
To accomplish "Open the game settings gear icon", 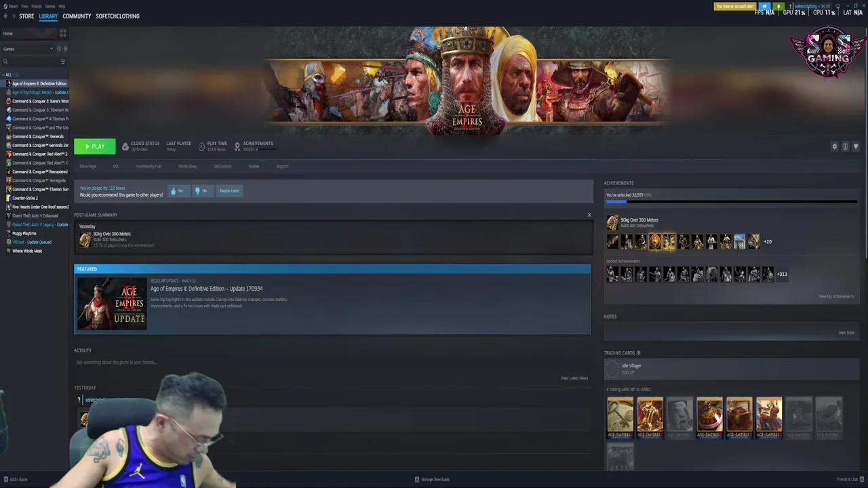I will [834, 146].
